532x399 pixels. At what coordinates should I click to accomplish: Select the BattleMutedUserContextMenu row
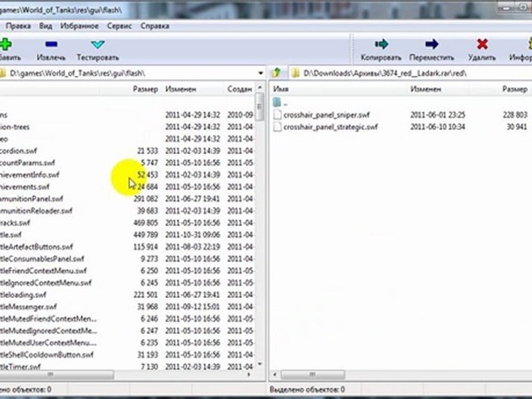127,342
